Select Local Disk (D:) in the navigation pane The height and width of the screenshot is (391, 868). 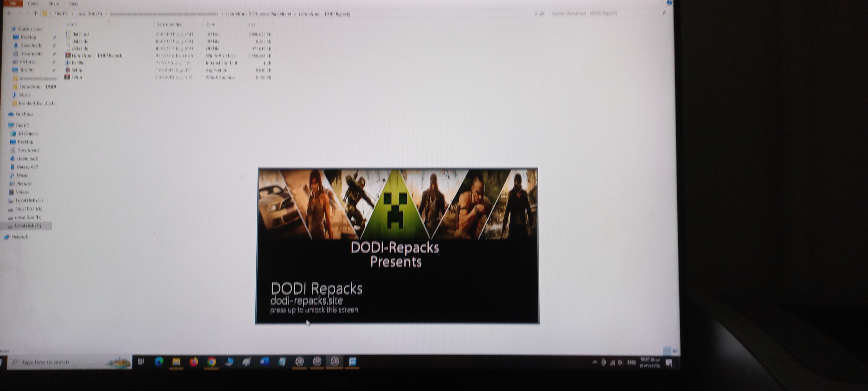[x=29, y=209]
